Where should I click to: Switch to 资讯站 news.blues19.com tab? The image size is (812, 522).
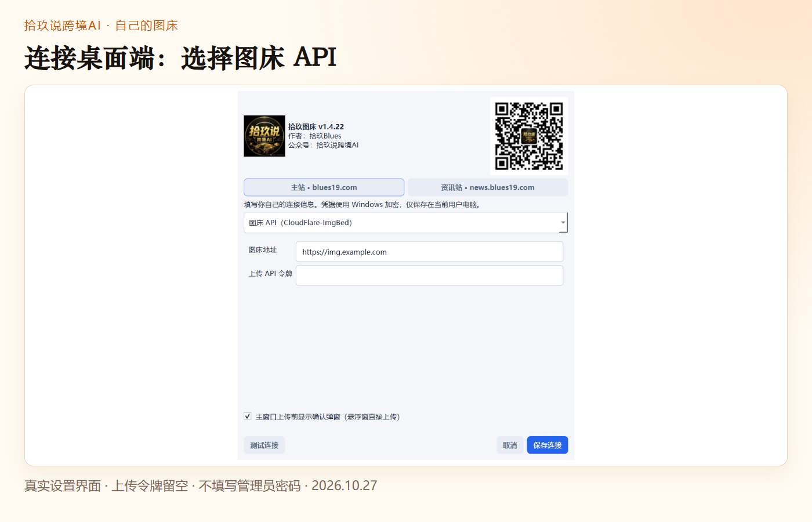488,187
